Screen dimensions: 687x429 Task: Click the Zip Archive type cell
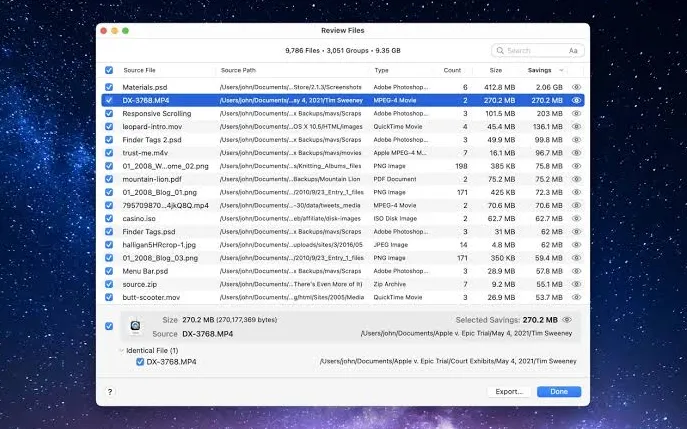pos(390,284)
